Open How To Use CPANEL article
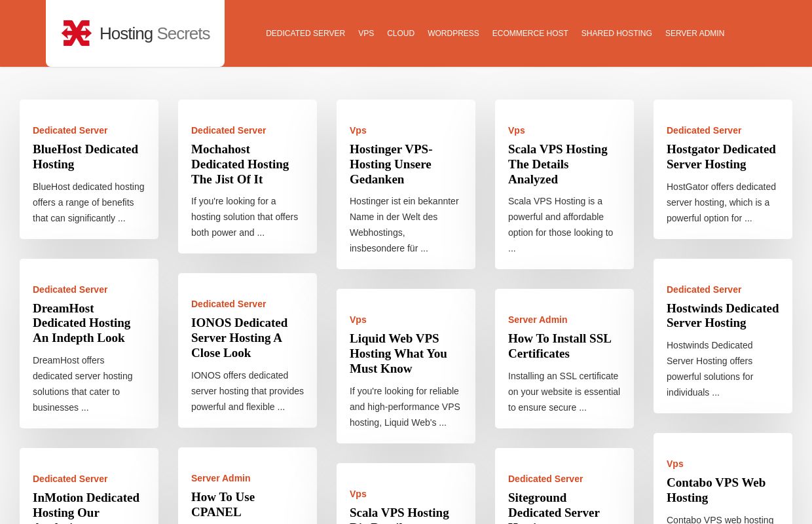 click(x=223, y=504)
